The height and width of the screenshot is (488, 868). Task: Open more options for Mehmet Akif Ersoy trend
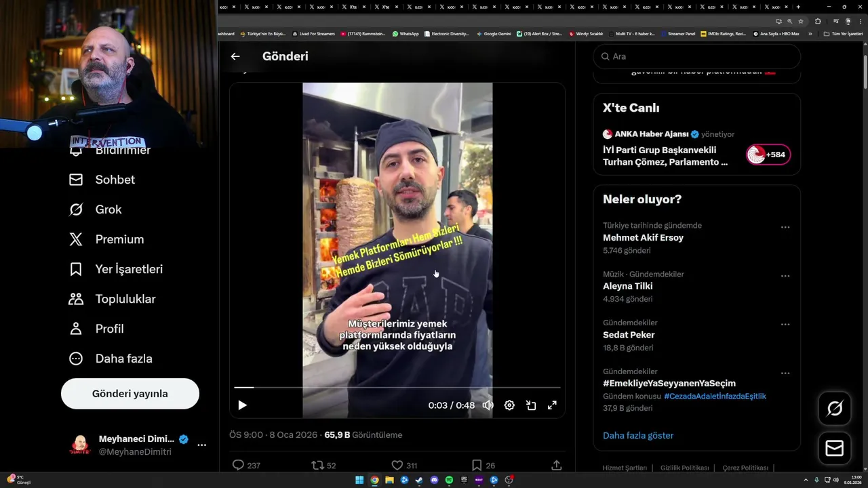click(785, 227)
